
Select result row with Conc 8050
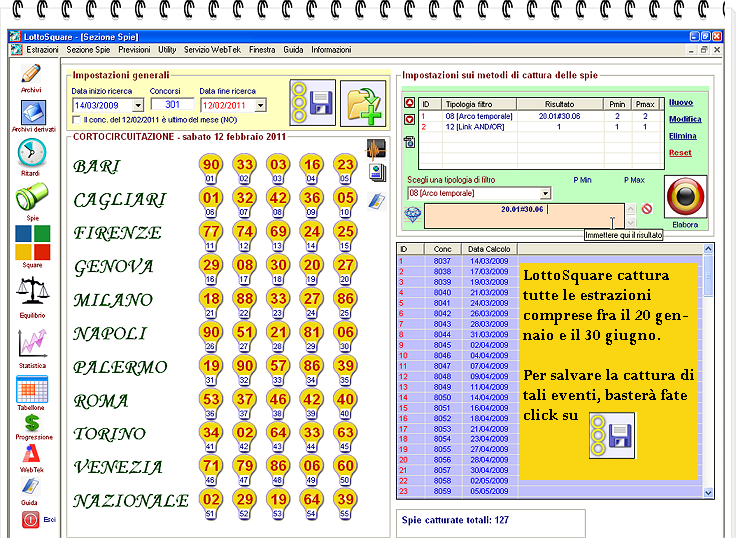(x=549, y=398)
